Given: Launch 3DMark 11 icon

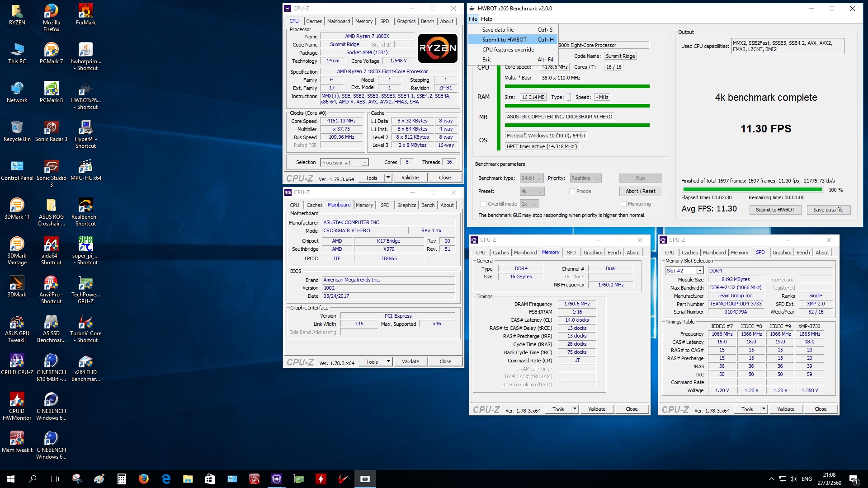Looking at the screenshot, I should pyautogui.click(x=17, y=209).
